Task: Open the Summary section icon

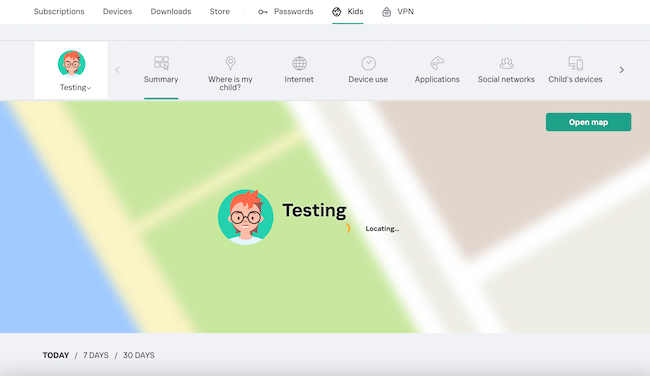Action: pyautogui.click(x=161, y=63)
